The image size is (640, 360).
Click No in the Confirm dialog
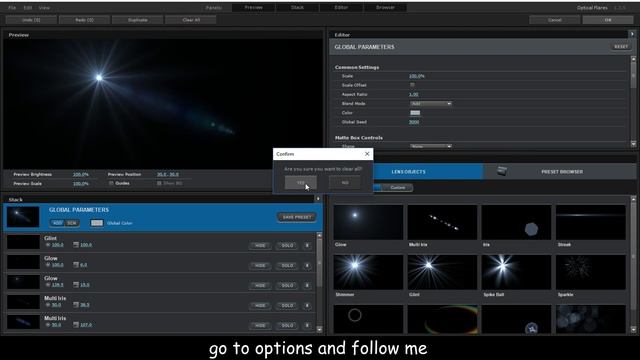[x=345, y=182]
